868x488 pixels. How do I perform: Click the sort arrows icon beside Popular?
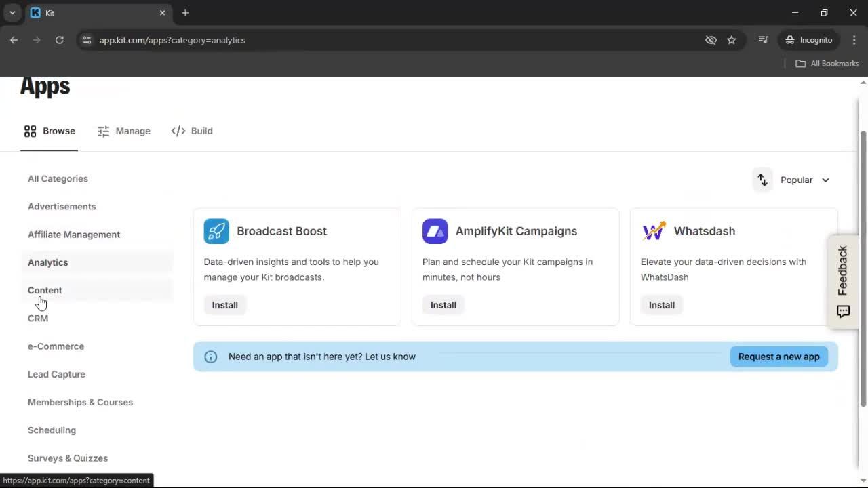coord(762,180)
